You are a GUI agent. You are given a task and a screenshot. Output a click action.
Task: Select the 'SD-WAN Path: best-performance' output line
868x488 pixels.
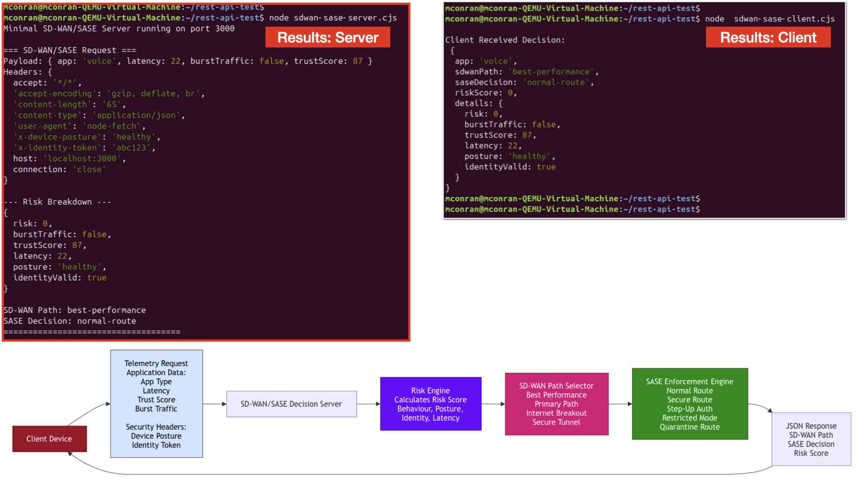pos(75,310)
